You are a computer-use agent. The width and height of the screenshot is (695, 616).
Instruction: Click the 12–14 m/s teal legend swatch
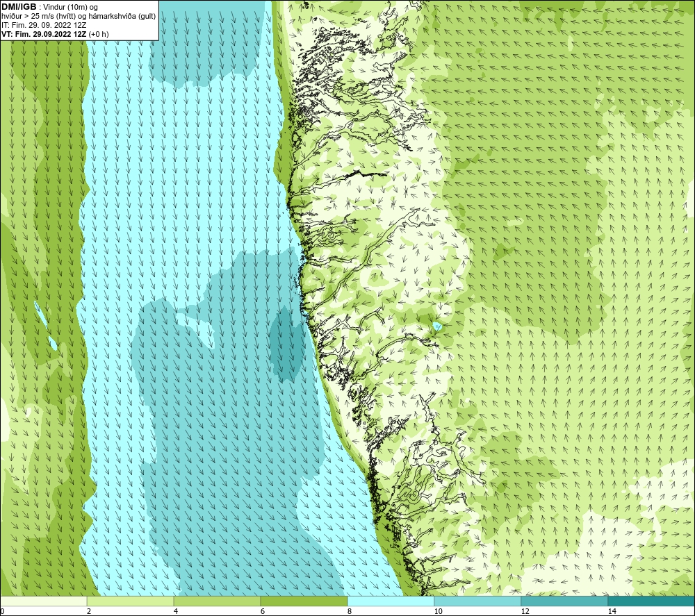coord(564,601)
